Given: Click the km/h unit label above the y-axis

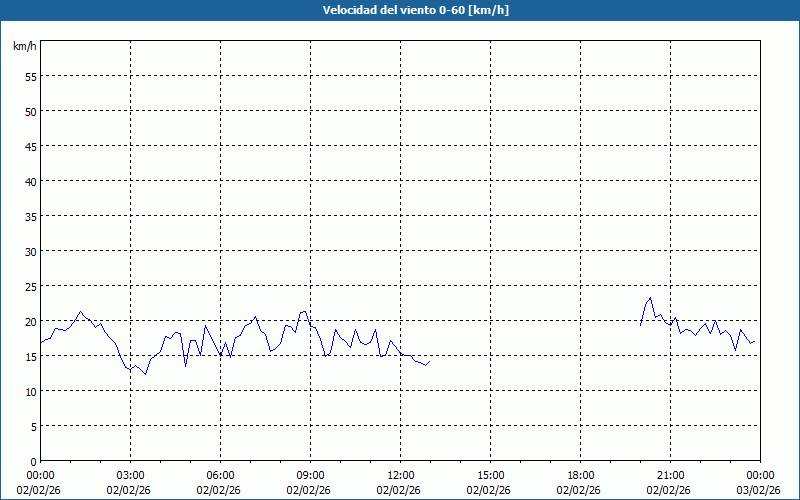Looking at the screenshot, I should pyautogui.click(x=24, y=47).
